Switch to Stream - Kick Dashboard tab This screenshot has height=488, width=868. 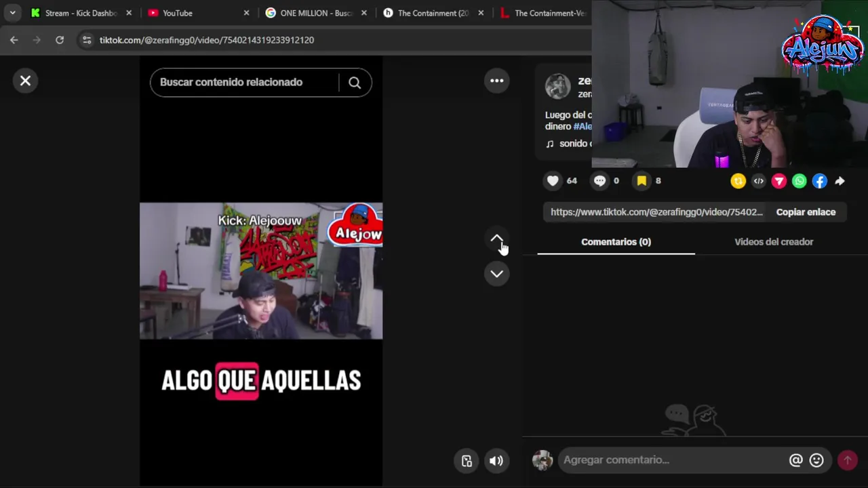75,13
